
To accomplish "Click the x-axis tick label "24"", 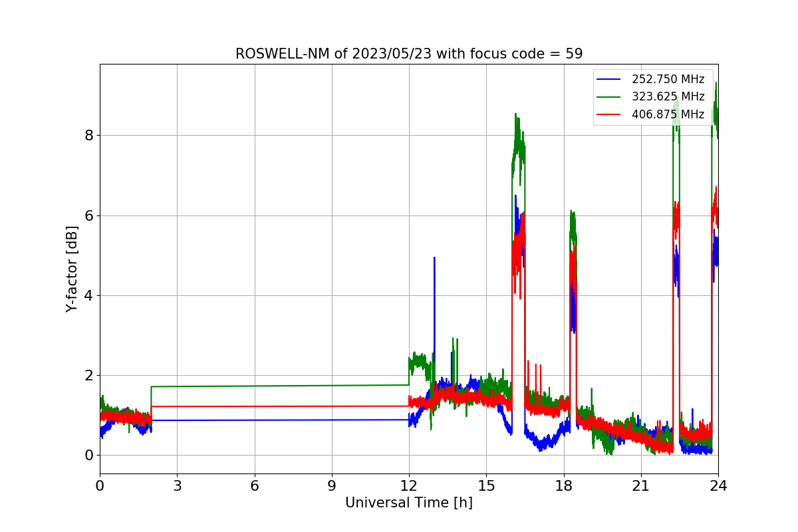I will click(718, 486).
